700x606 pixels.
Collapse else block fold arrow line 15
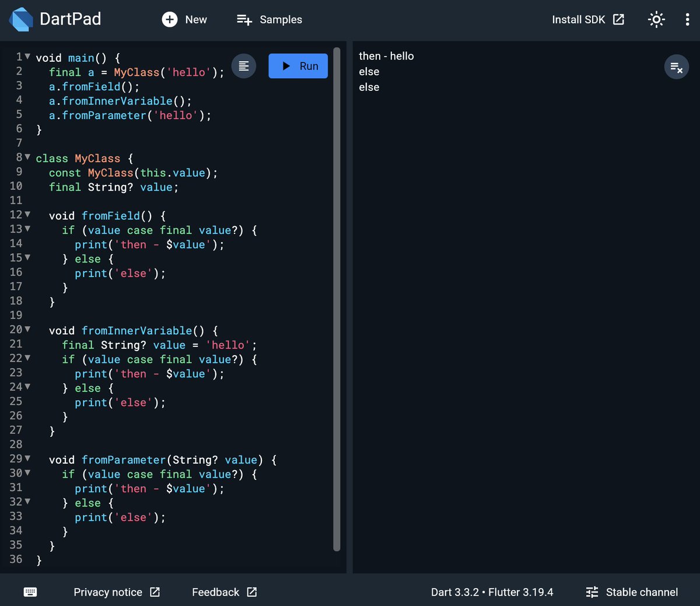point(27,257)
